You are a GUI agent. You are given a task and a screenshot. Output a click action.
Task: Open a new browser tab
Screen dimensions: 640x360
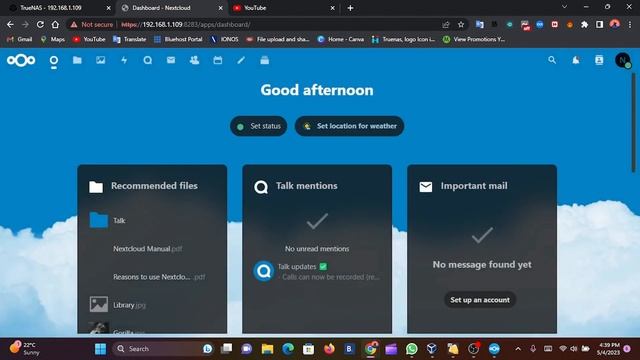350,8
